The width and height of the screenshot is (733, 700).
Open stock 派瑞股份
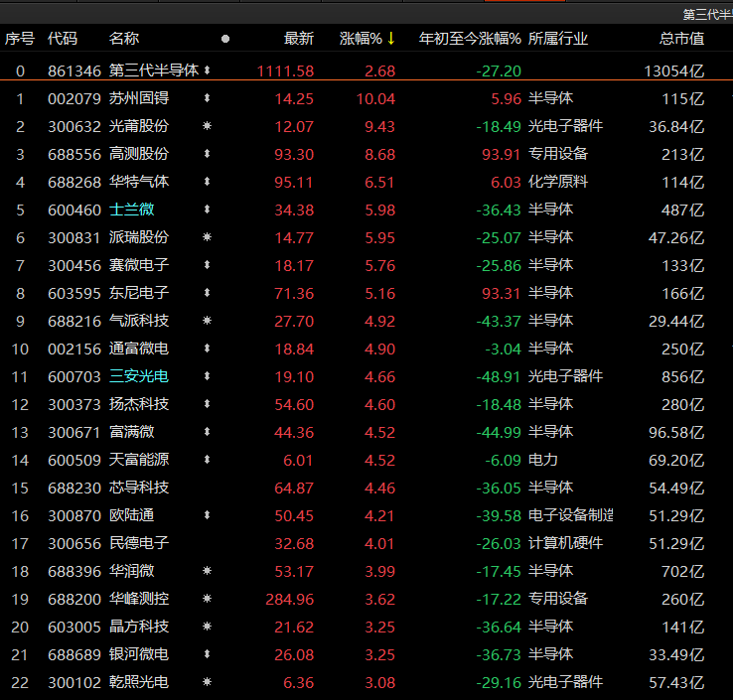tap(139, 237)
